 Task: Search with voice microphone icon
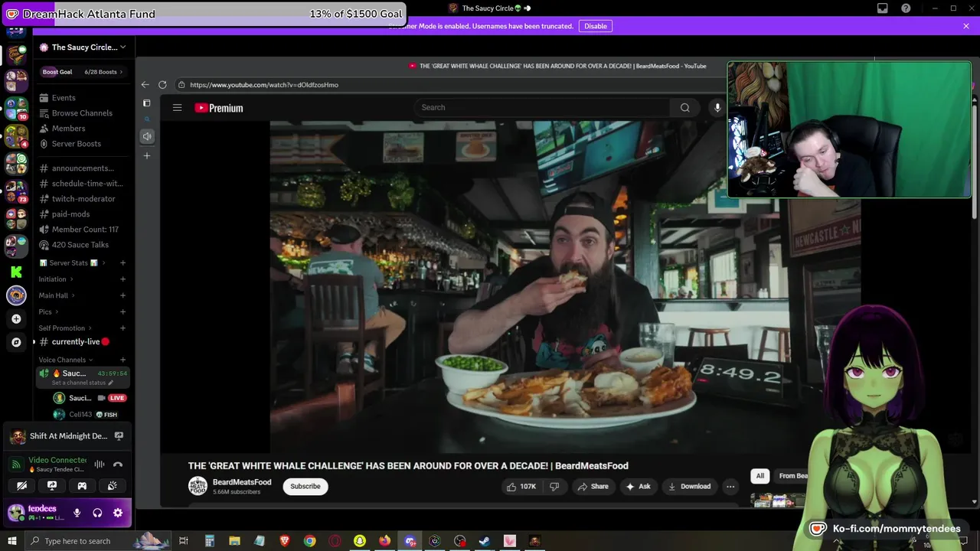pos(717,107)
